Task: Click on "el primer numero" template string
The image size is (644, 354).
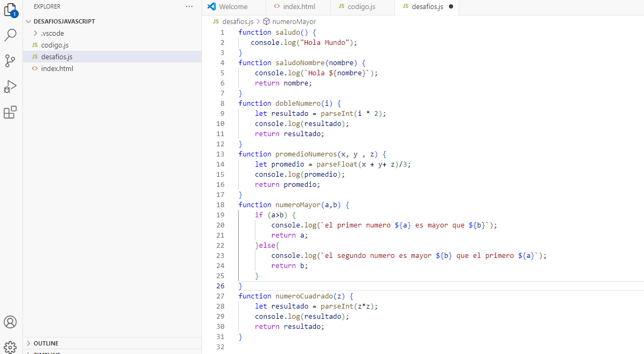Action: coord(405,225)
